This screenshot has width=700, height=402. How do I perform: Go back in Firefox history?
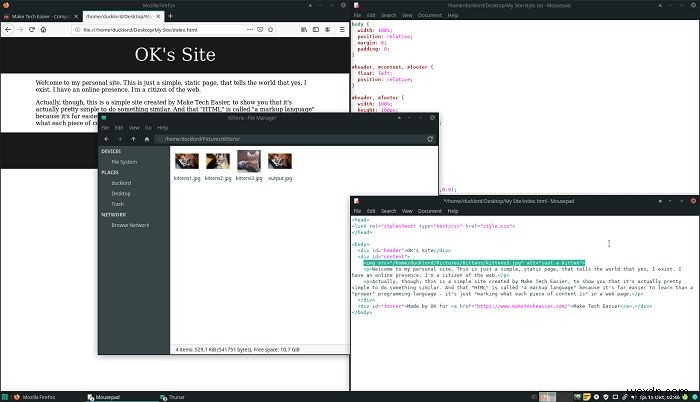pyautogui.click(x=8, y=29)
